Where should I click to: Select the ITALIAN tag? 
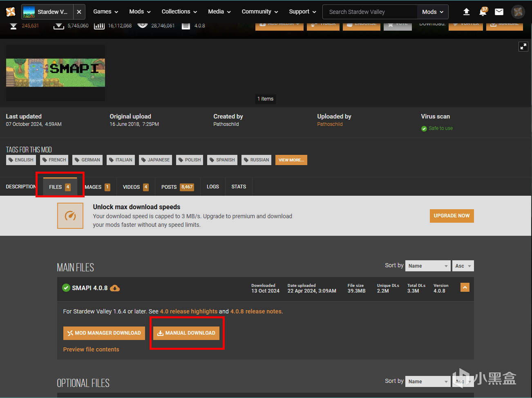pos(121,160)
